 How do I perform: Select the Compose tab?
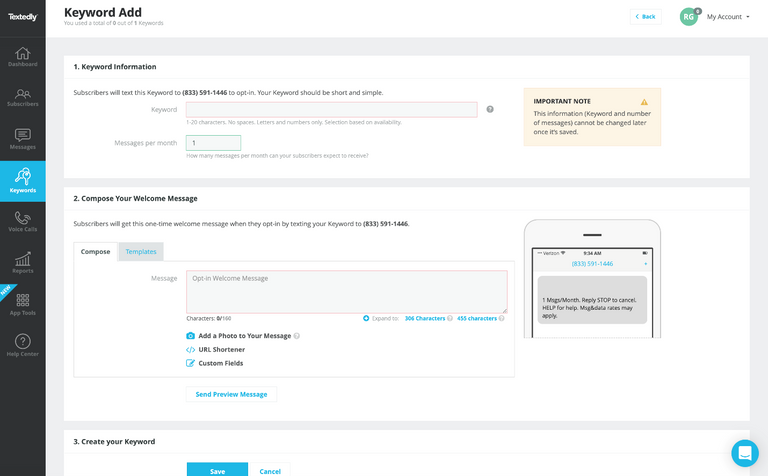click(x=96, y=252)
